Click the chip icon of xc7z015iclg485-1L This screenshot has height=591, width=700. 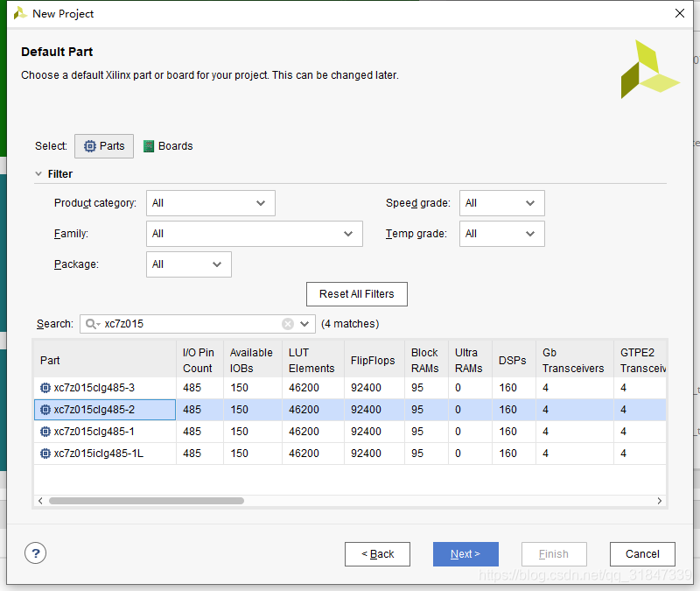click(x=45, y=454)
